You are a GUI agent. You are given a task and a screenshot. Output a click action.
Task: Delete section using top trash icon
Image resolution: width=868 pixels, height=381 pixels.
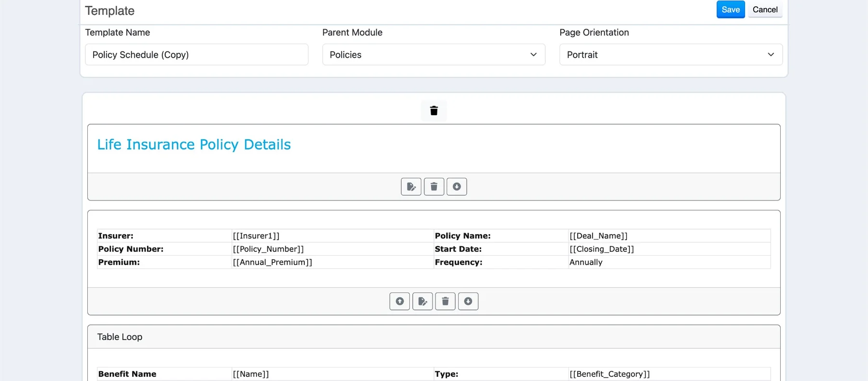coord(434,111)
